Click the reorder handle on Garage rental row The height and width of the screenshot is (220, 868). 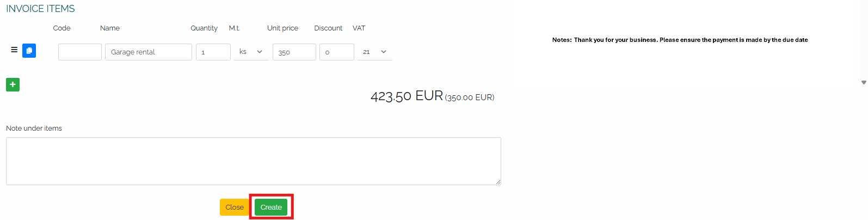coord(14,50)
